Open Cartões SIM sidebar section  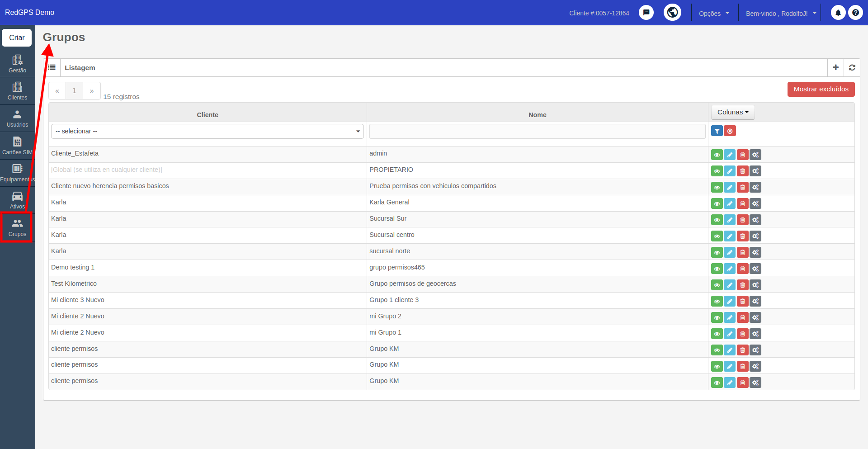17,146
